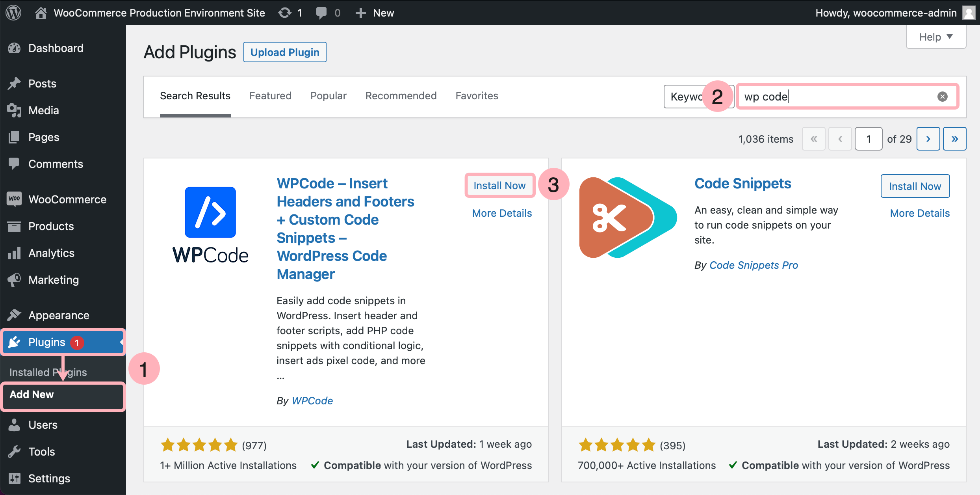Switch to the Popular plugins tab
This screenshot has height=495, width=980.
tap(328, 95)
